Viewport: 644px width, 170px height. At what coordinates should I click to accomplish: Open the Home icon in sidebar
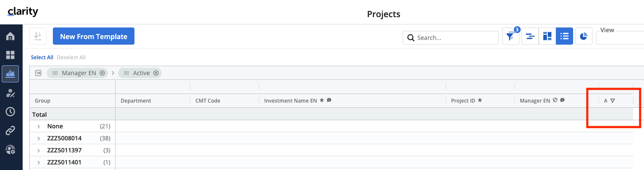(x=10, y=36)
